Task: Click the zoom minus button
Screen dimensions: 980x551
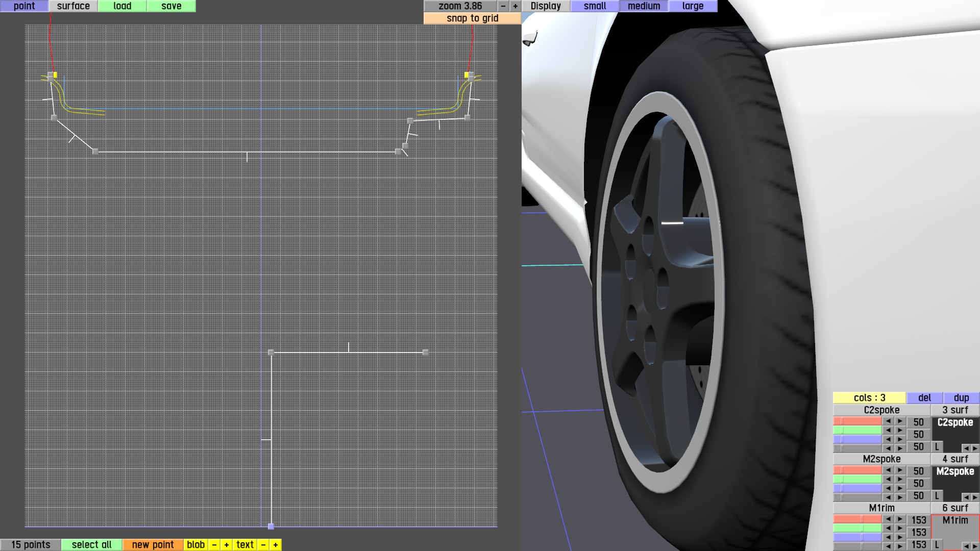Action: point(503,6)
